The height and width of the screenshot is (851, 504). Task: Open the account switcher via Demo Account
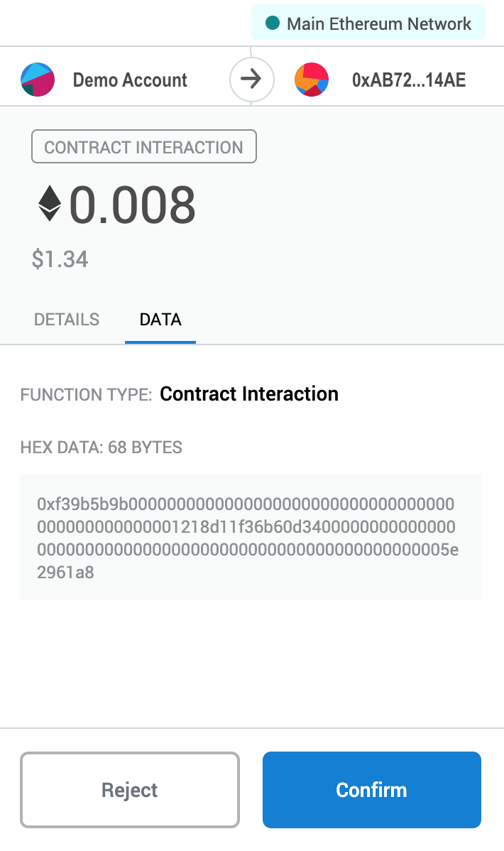click(129, 80)
